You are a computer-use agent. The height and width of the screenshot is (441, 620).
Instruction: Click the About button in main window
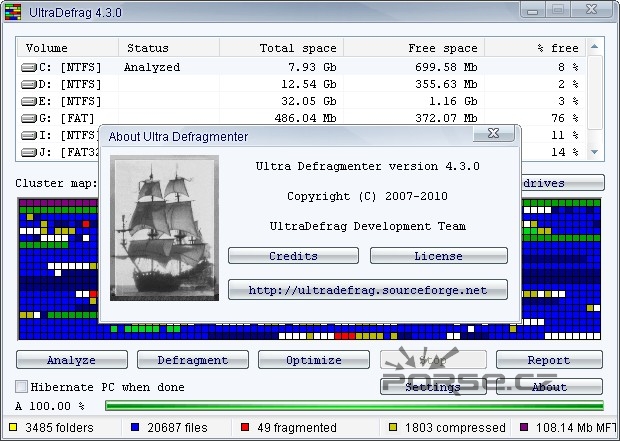click(550, 386)
